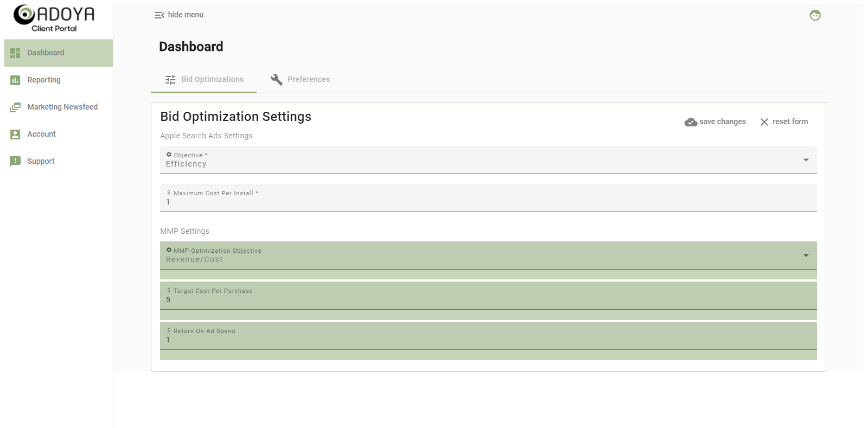Click the Preferences wrench icon
This screenshot has width=868, height=428.
tap(277, 80)
